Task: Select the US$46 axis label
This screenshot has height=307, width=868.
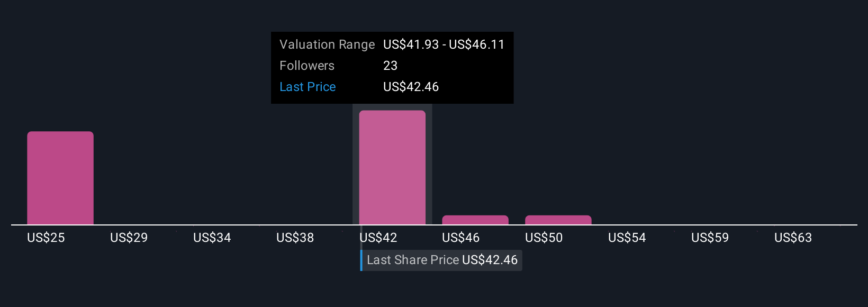Action: pos(461,238)
